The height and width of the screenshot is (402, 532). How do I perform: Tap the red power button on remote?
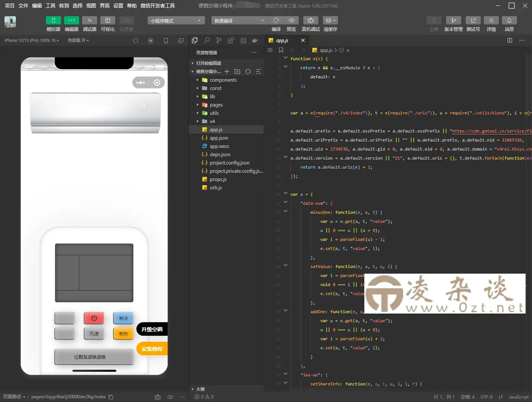coord(94,318)
